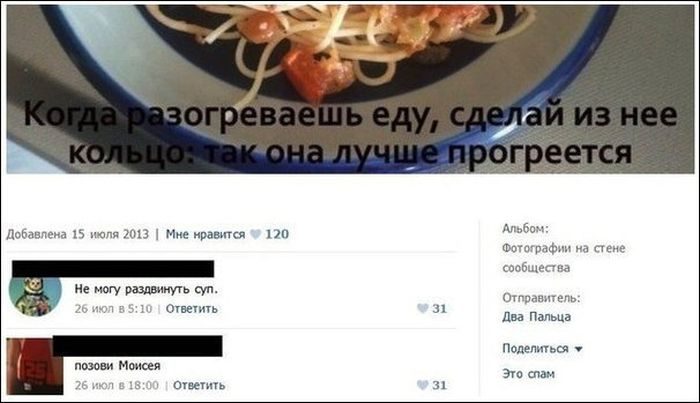Viewport: 700px width, 403px height.
Task: Like the photo via heart beside 120
Action: [x=255, y=234]
